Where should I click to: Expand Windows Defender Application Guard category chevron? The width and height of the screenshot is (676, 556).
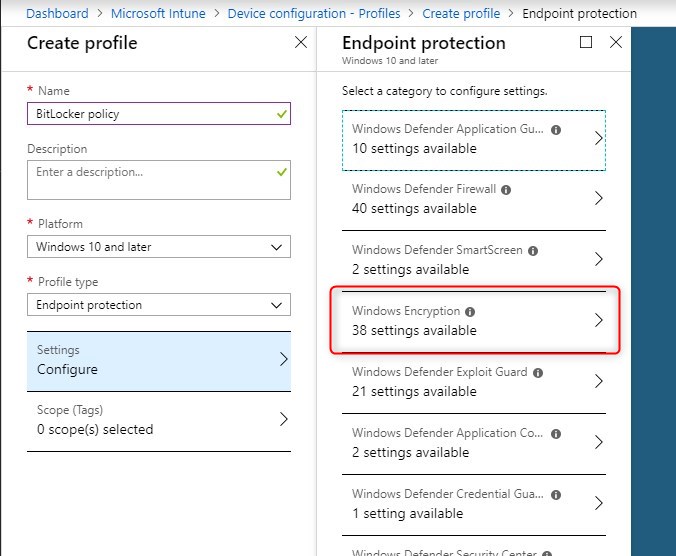pos(598,138)
